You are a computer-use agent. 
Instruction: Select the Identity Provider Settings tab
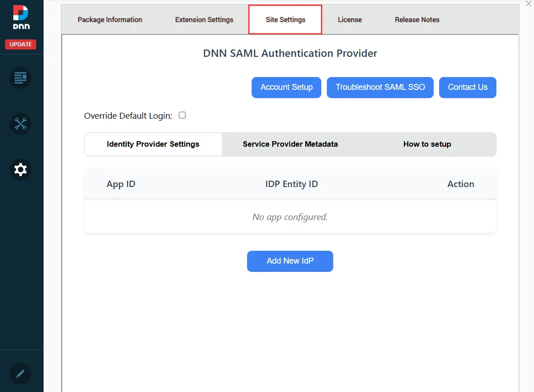[153, 144]
